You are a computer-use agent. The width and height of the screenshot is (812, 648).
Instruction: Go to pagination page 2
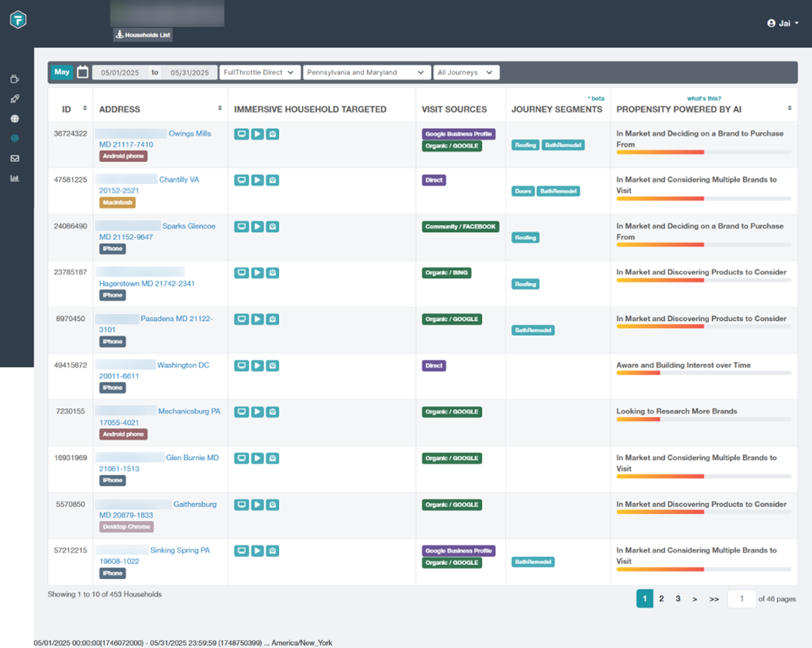pyautogui.click(x=661, y=598)
